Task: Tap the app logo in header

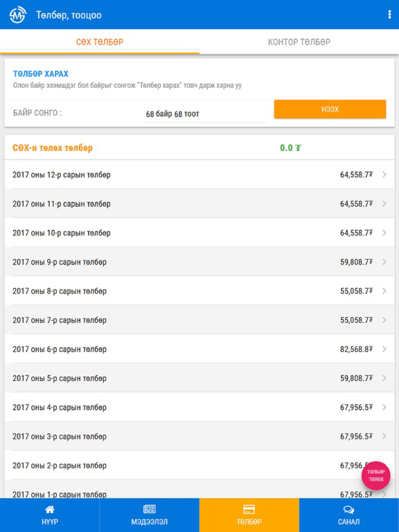Action: [17, 15]
